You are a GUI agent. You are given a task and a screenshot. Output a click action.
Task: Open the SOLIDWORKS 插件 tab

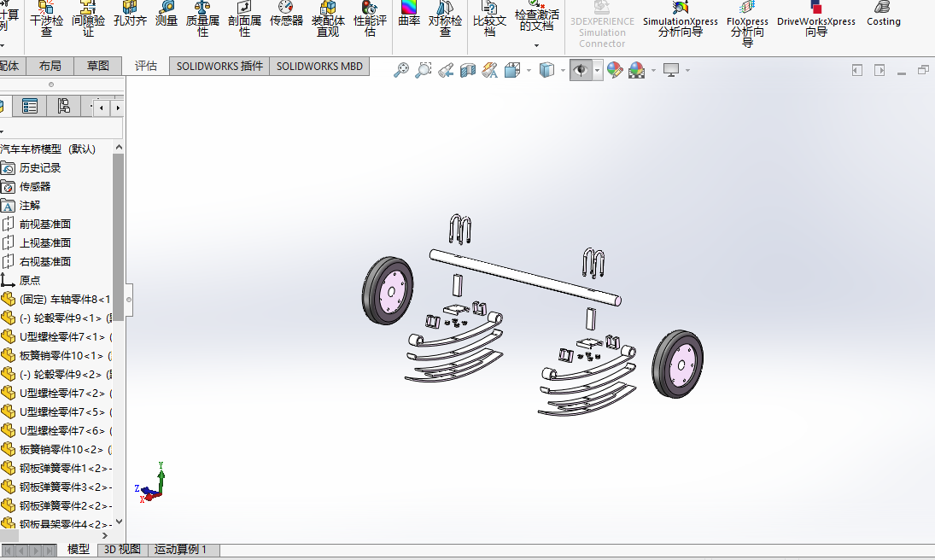(x=219, y=67)
